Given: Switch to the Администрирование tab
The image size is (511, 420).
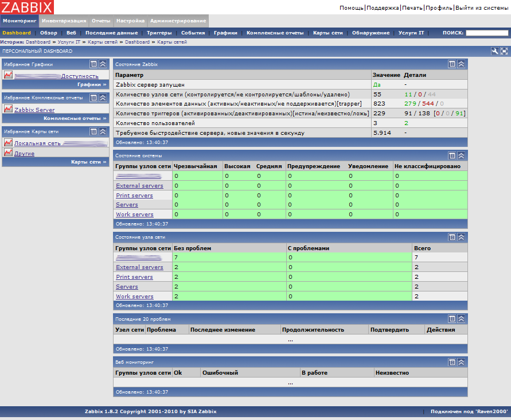Looking at the screenshot, I should 178,21.
